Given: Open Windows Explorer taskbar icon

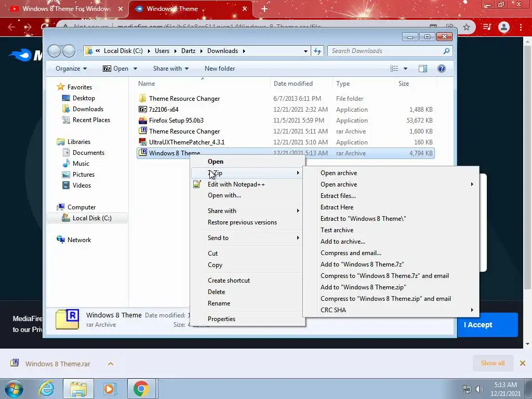Looking at the screenshot, I should pos(78,389).
